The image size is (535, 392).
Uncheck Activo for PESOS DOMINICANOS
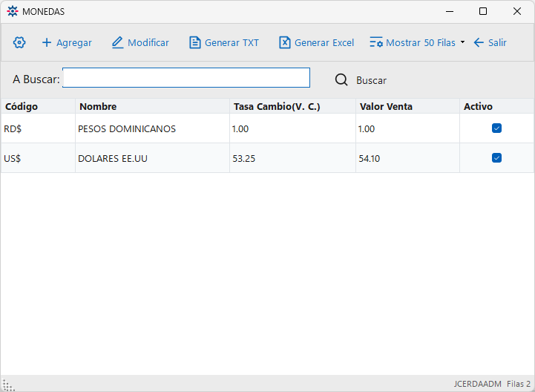click(496, 128)
